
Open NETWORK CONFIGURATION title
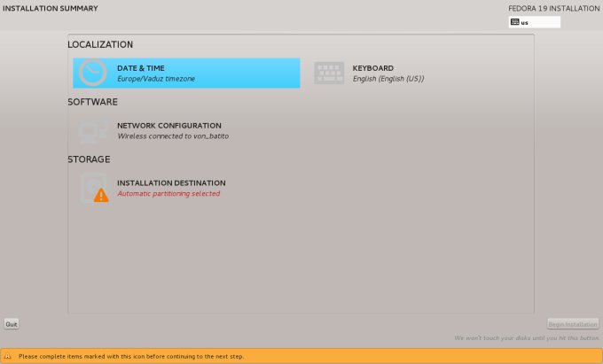pyautogui.click(x=169, y=126)
